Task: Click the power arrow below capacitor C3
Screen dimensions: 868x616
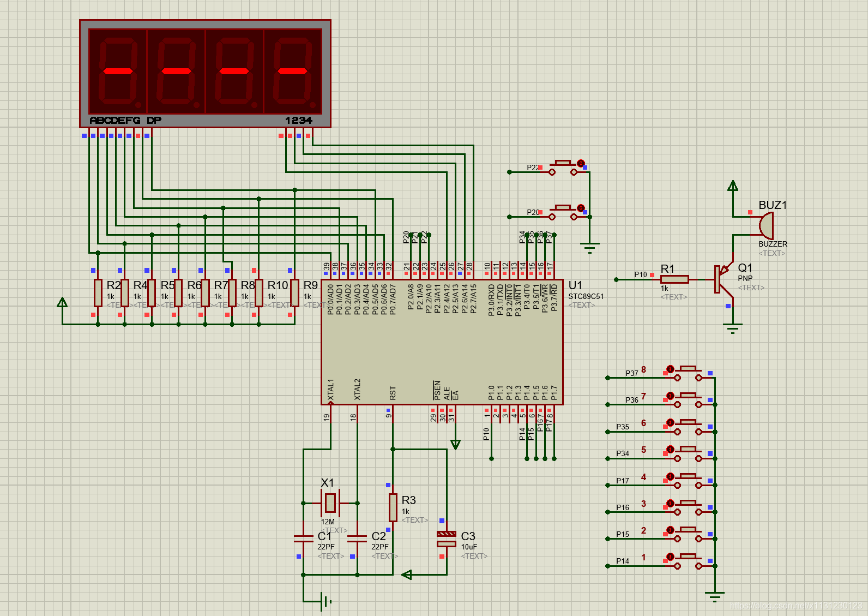Action: coord(407,575)
